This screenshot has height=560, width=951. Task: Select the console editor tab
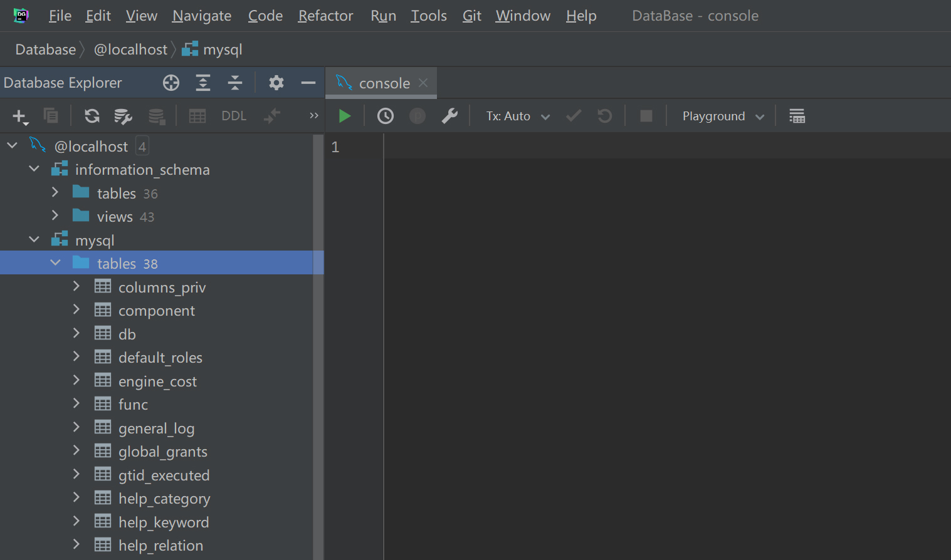[x=384, y=83]
